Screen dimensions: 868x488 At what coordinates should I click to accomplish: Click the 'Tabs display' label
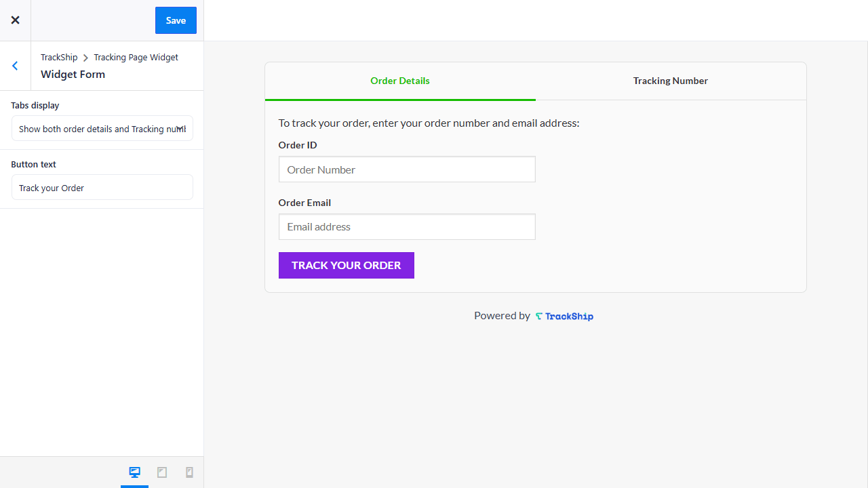[35, 106]
